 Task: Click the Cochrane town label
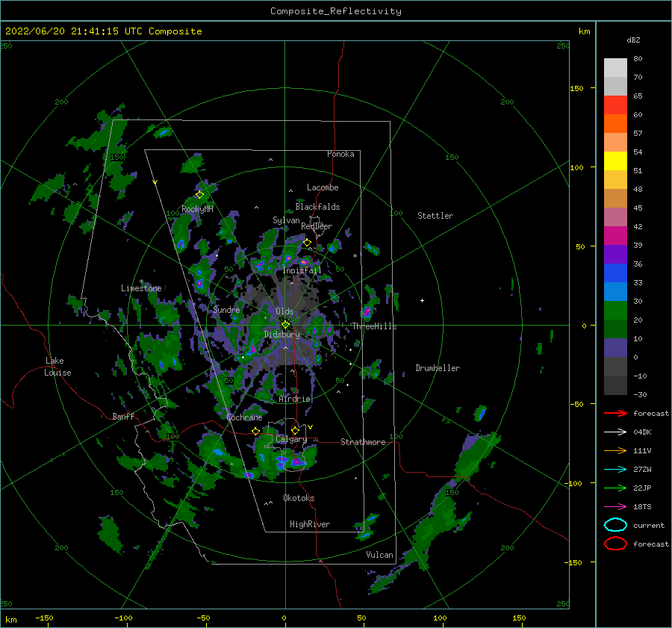coord(244,417)
